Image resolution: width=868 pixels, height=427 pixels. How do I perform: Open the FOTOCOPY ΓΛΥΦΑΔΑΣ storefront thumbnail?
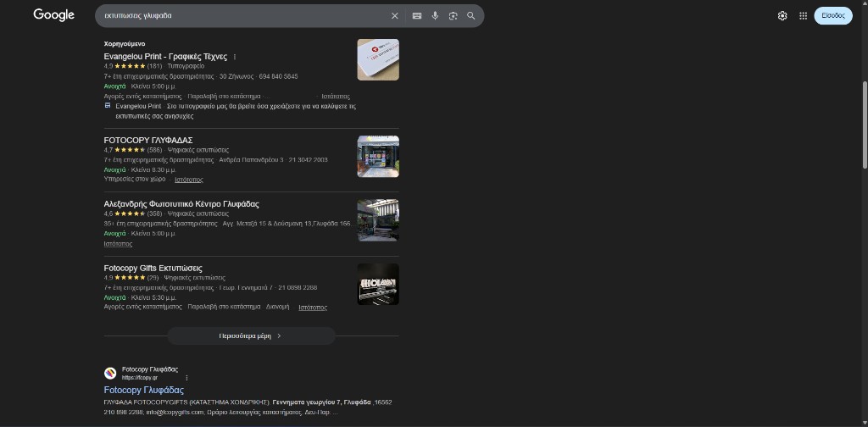tap(378, 157)
